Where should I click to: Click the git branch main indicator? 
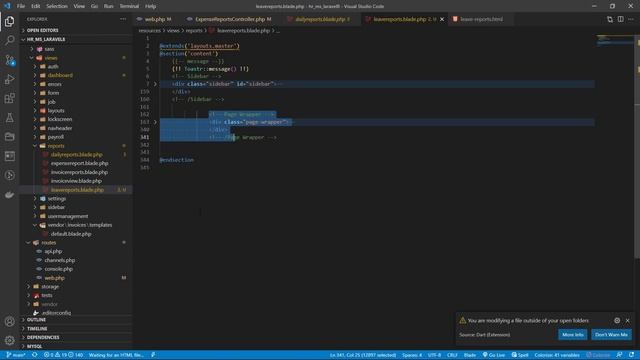click(x=16, y=355)
